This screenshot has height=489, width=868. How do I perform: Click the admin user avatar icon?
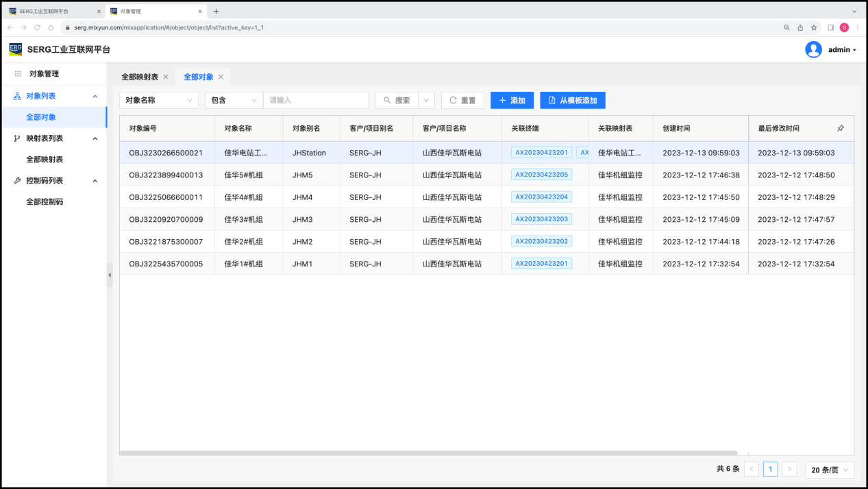[813, 49]
